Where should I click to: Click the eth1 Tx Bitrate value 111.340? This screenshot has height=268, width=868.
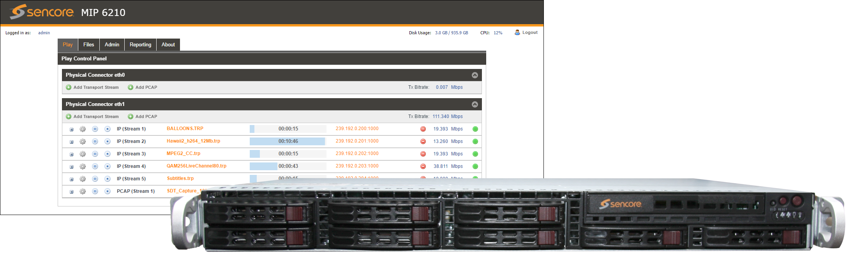[x=441, y=116]
